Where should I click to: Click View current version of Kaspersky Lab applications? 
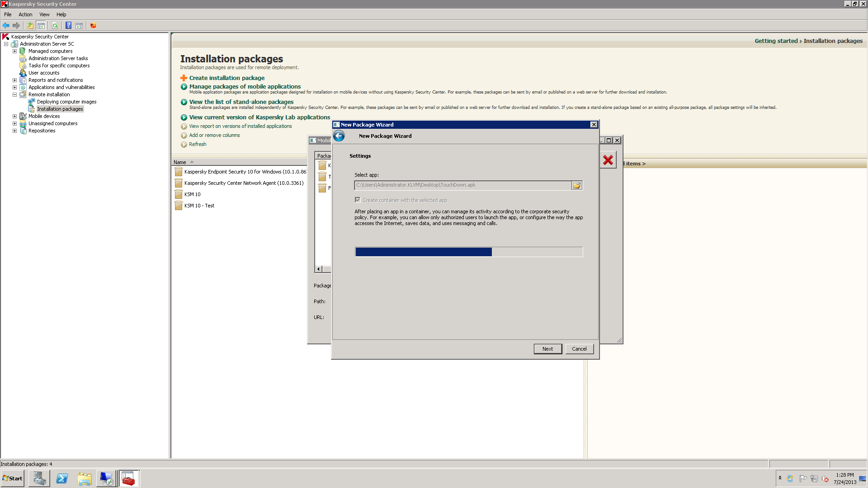(x=259, y=117)
